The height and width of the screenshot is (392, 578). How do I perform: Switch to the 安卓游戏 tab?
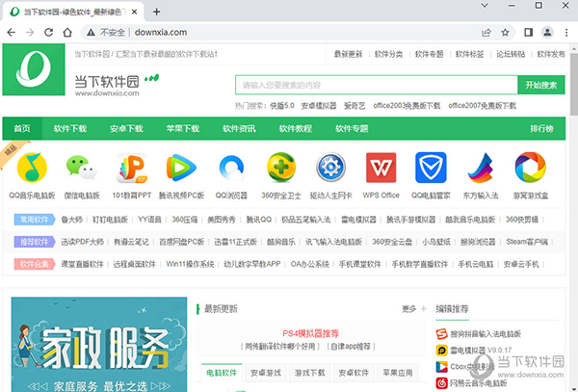point(266,373)
